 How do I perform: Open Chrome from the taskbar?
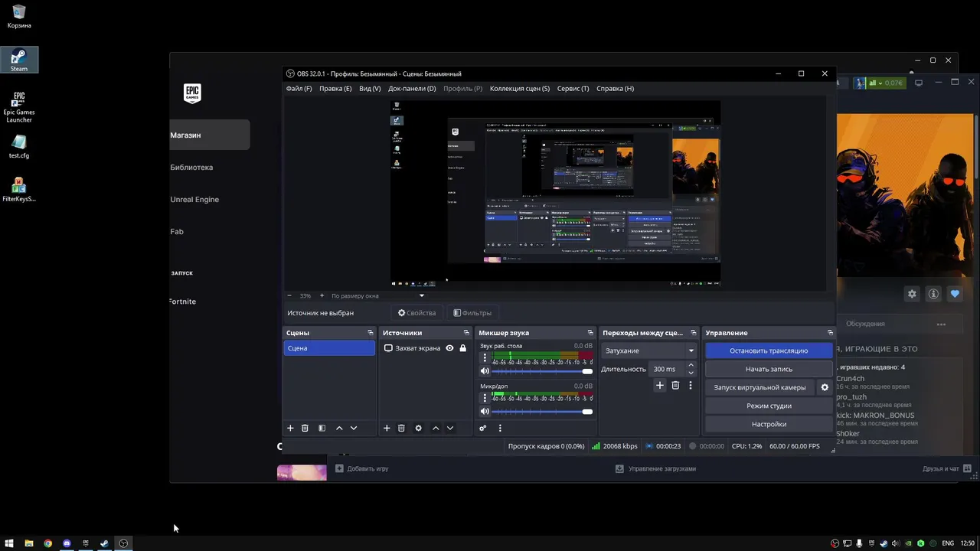(x=47, y=543)
